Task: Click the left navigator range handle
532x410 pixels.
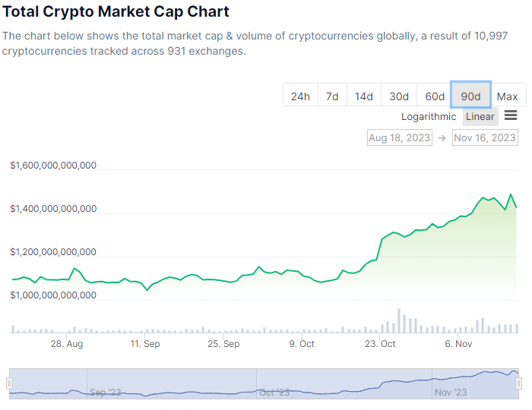Action: (x=11, y=383)
